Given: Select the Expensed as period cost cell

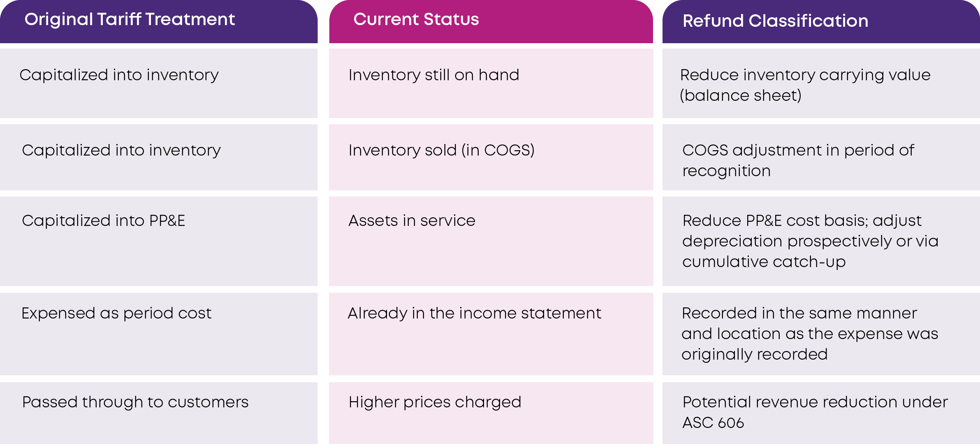Looking at the screenshot, I should point(116,314).
